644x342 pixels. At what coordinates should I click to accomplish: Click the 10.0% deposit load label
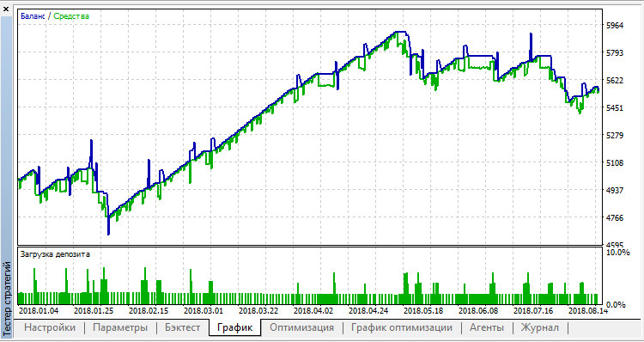tap(618, 252)
